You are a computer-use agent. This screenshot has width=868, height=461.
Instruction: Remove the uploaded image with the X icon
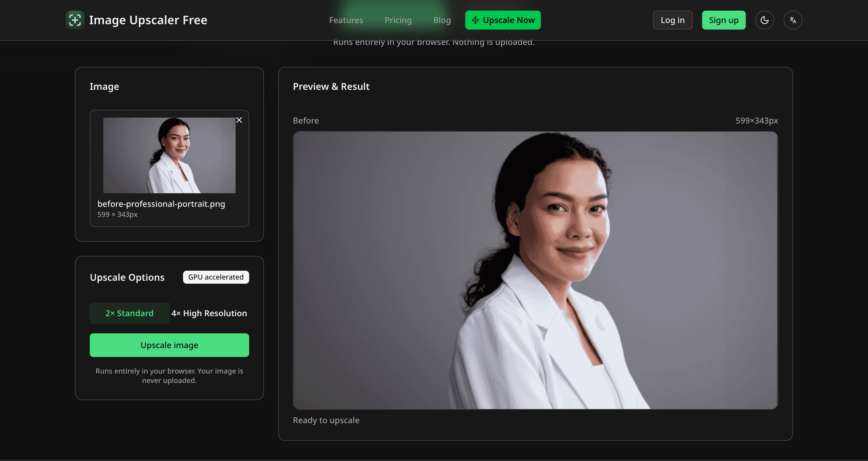coord(239,120)
